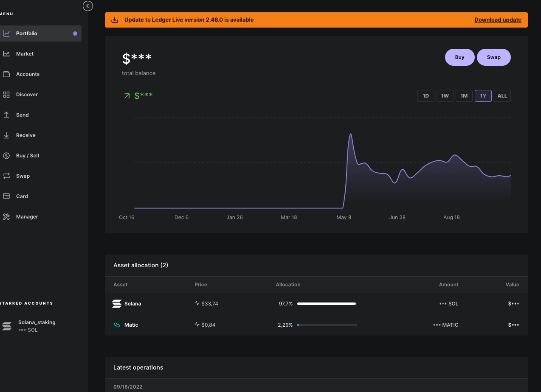Click the green balance trend arrow icon
This screenshot has height=392, width=541.
(x=127, y=96)
